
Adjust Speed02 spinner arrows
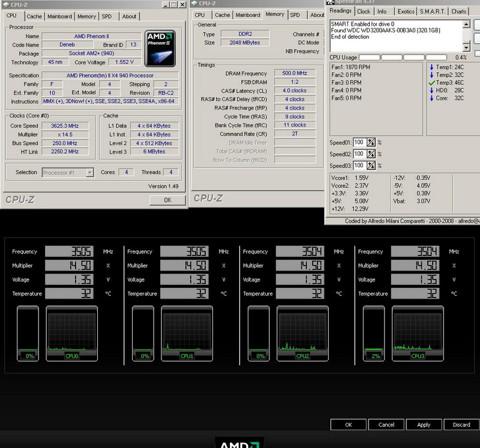(371, 154)
